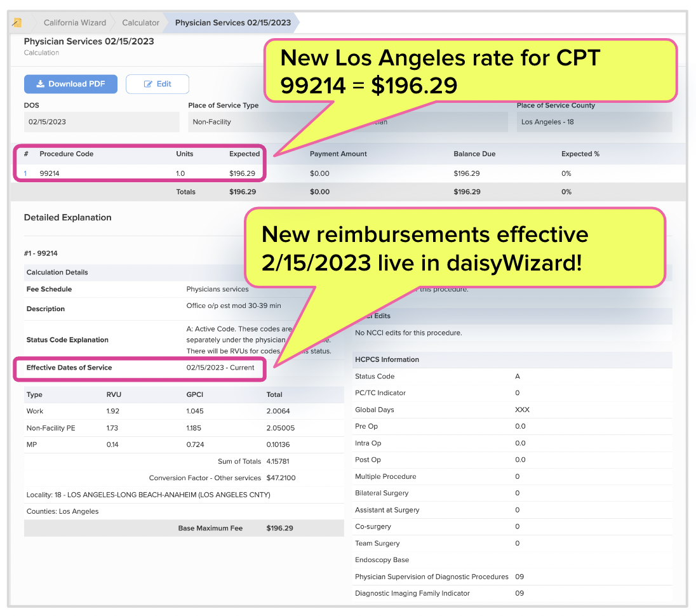
Task: Click the daisyWizard note icon in the breadcrumb bar
Action: click(x=17, y=22)
